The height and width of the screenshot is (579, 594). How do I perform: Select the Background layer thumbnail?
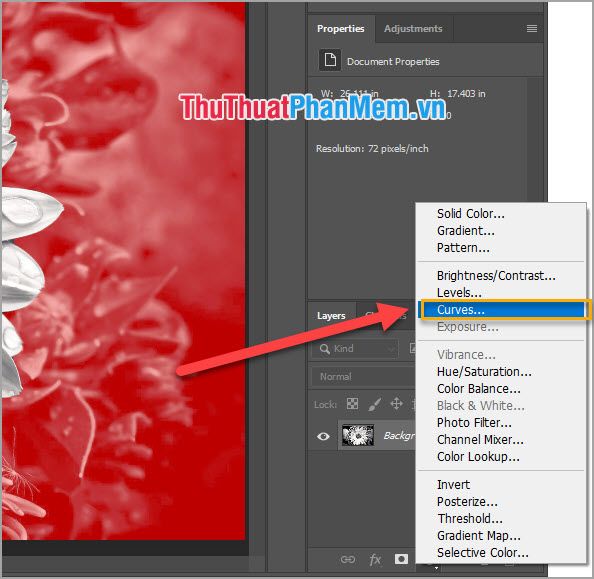tap(358, 435)
